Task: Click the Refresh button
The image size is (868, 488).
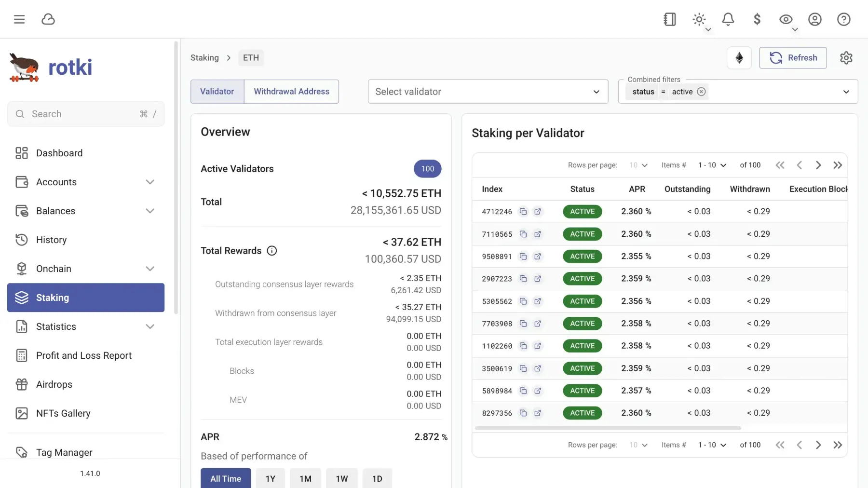Action: click(x=793, y=57)
